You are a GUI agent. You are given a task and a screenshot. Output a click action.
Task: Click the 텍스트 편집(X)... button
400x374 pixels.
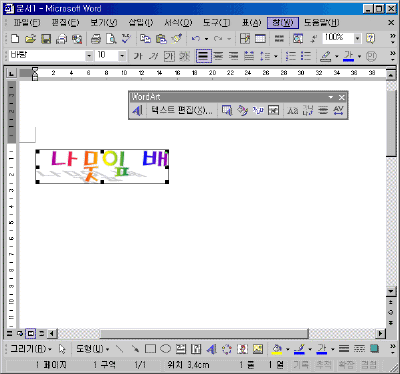[x=181, y=110]
